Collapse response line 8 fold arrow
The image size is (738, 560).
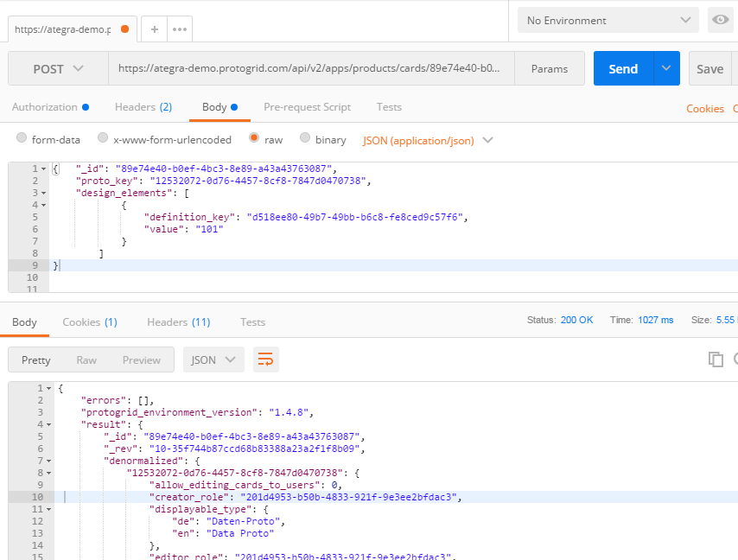[x=49, y=473]
